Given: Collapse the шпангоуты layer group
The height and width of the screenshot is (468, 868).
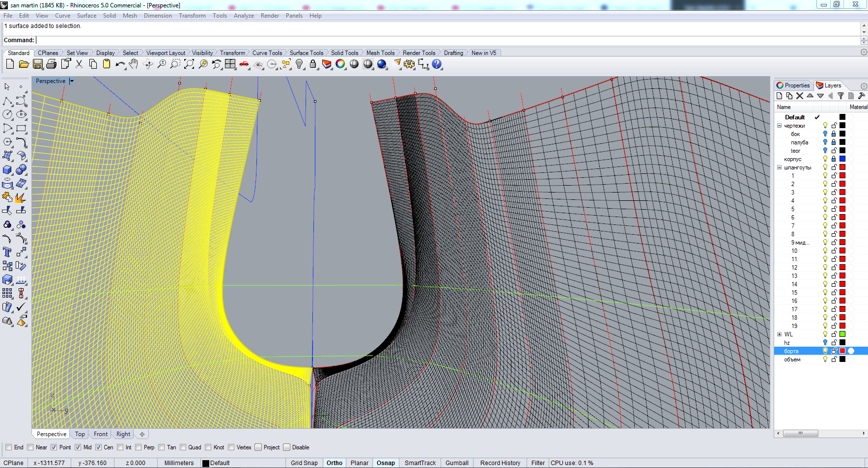Looking at the screenshot, I should click(779, 167).
